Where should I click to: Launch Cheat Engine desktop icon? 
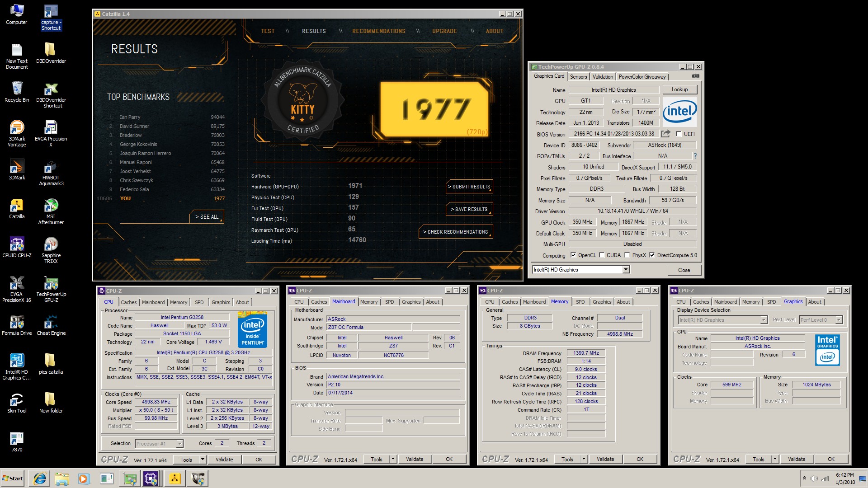pyautogui.click(x=51, y=325)
